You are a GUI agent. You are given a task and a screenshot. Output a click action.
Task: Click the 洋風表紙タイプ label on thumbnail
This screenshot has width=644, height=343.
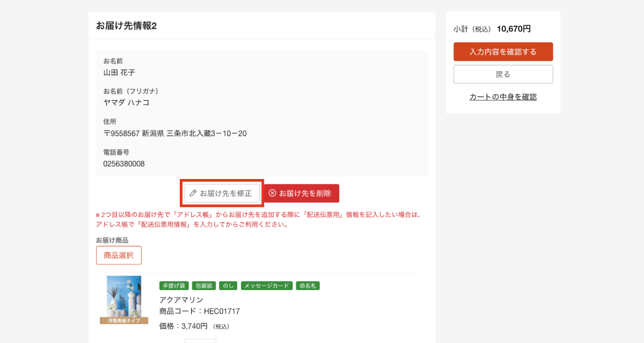(x=124, y=320)
